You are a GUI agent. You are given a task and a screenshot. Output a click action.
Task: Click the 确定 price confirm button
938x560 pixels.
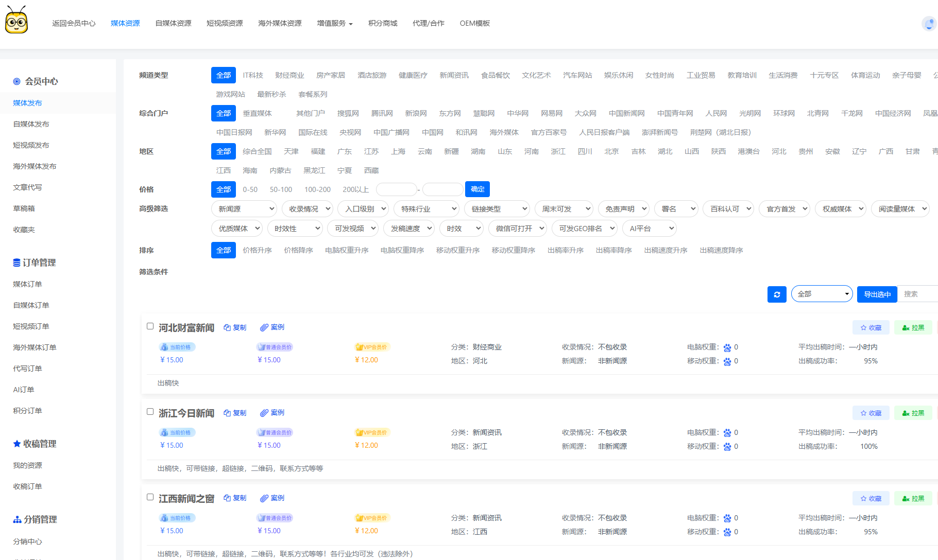(477, 189)
